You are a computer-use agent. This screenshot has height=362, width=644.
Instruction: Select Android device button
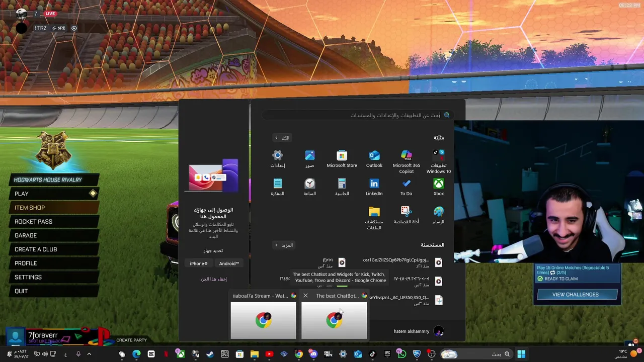(229, 263)
